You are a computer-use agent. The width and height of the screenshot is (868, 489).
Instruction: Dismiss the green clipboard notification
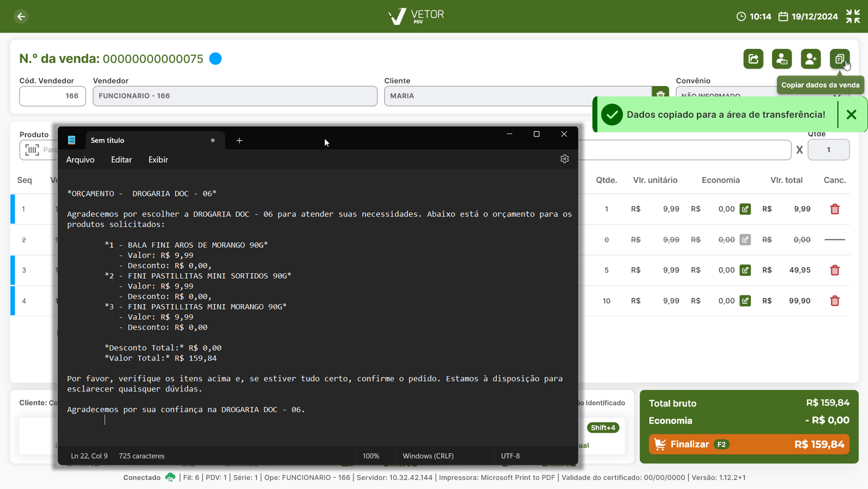[x=851, y=114]
